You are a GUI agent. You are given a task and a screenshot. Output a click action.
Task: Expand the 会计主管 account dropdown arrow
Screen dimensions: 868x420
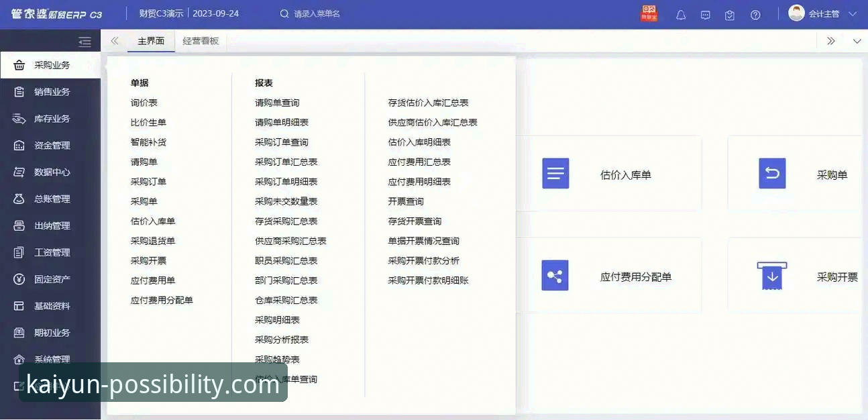853,14
